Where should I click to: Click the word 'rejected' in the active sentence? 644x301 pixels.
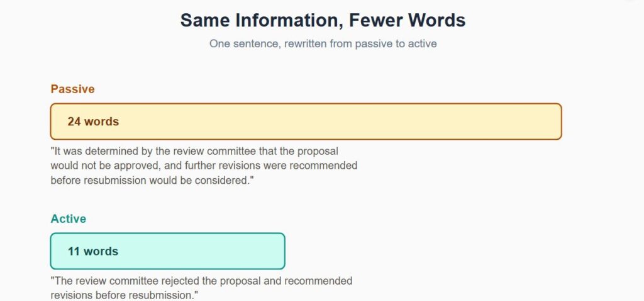pos(180,281)
